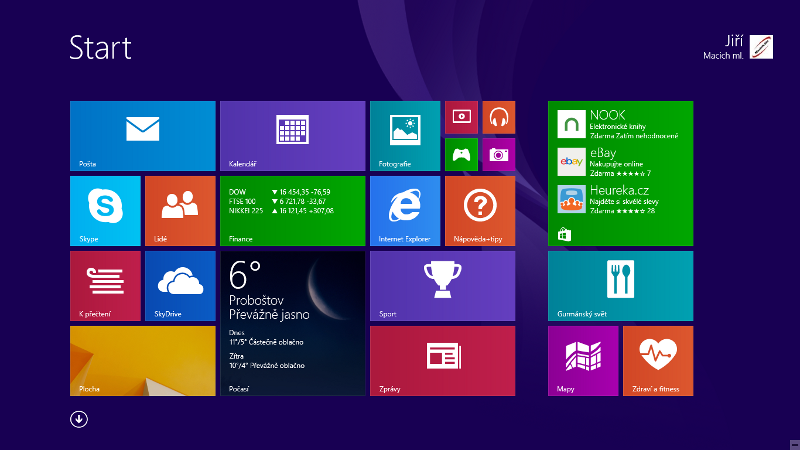Open the Lidé people tile

tap(180, 210)
